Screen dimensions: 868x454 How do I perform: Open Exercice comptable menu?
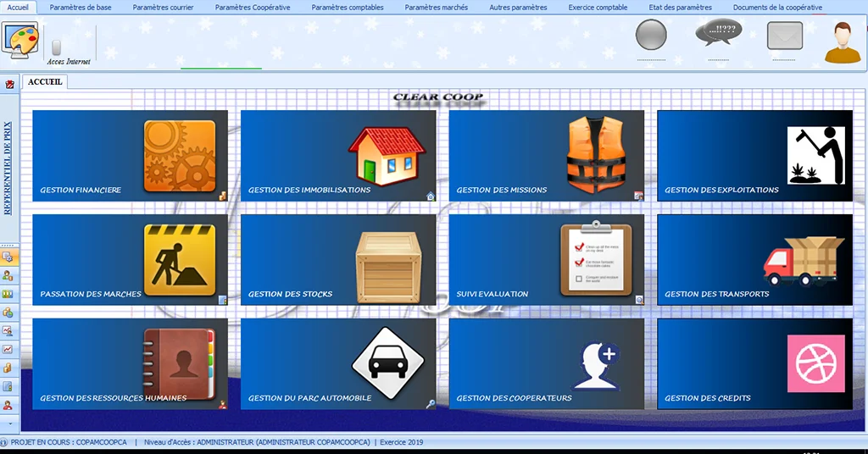click(598, 7)
